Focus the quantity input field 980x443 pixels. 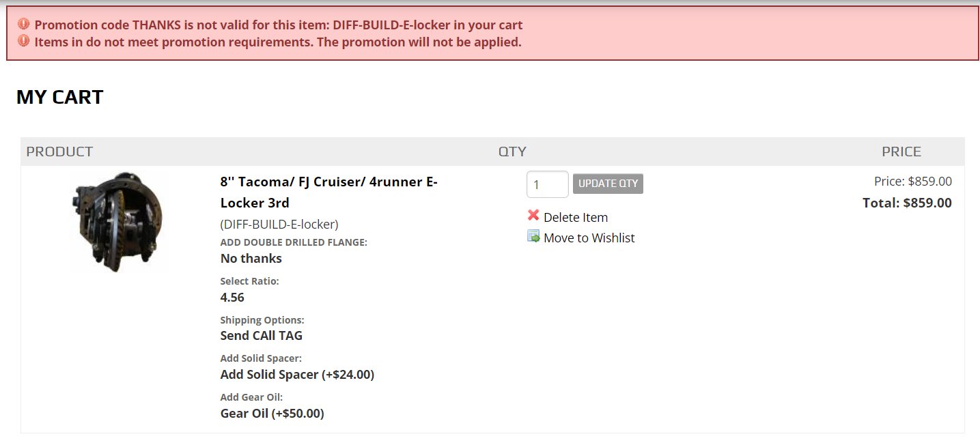click(x=547, y=184)
